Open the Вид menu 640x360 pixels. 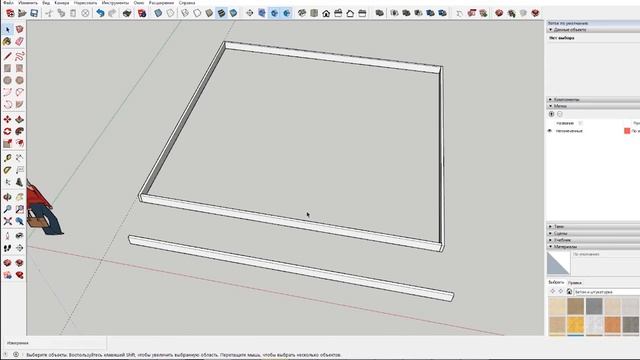pos(46,2)
